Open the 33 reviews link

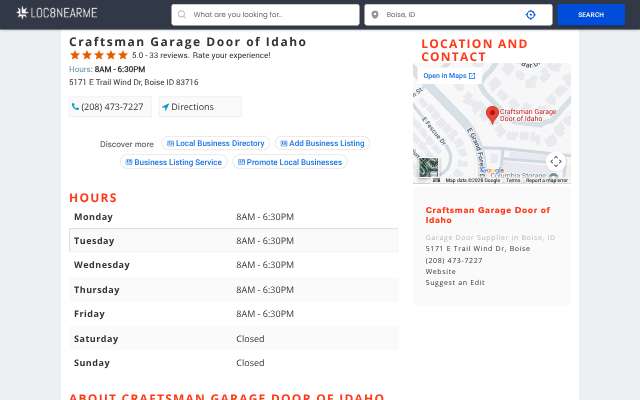pos(168,56)
